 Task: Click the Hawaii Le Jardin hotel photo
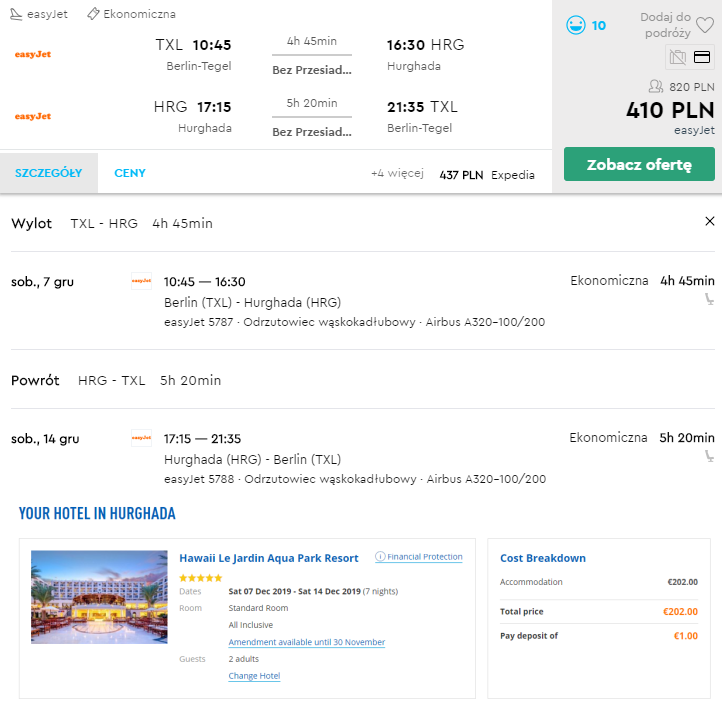pyautogui.click(x=99, y=597)
